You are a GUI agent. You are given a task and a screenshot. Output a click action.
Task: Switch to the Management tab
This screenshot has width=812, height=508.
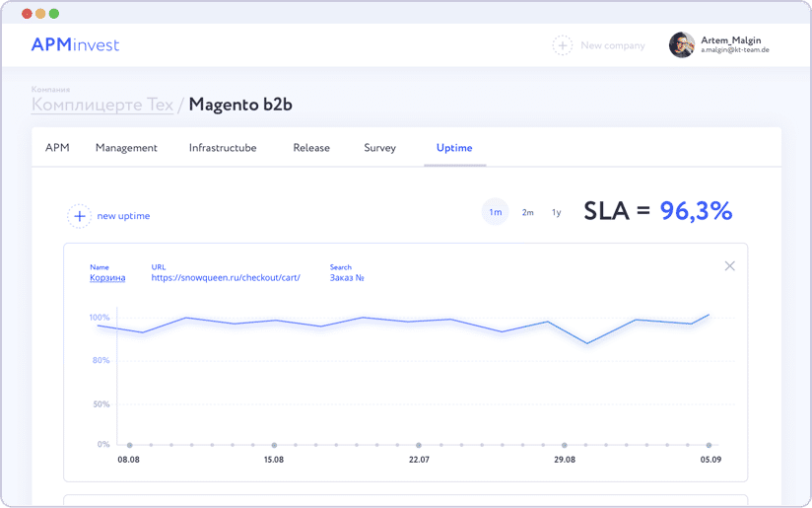coord(126,148)
